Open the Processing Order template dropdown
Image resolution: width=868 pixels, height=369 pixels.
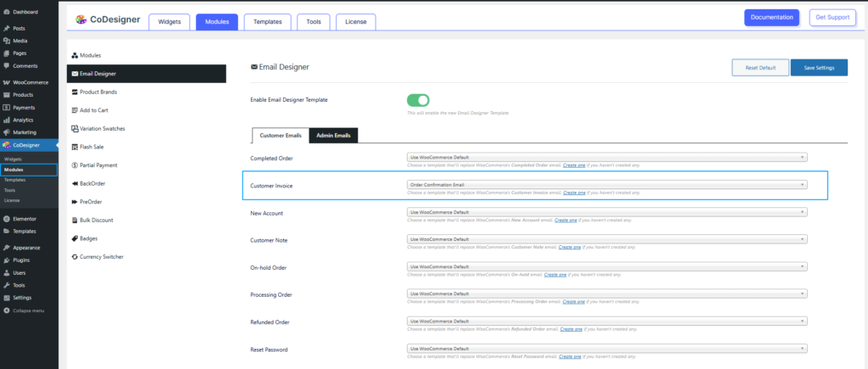[x=607, y=294]
